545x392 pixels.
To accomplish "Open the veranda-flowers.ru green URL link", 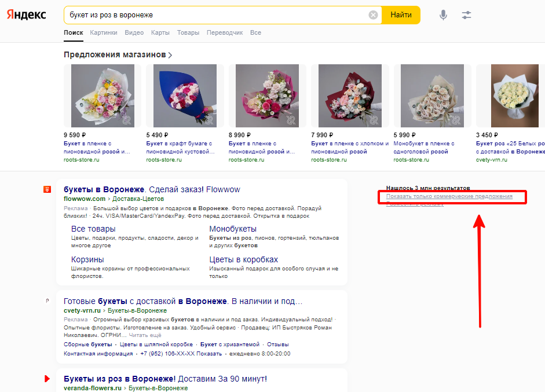I will point(93,388).
